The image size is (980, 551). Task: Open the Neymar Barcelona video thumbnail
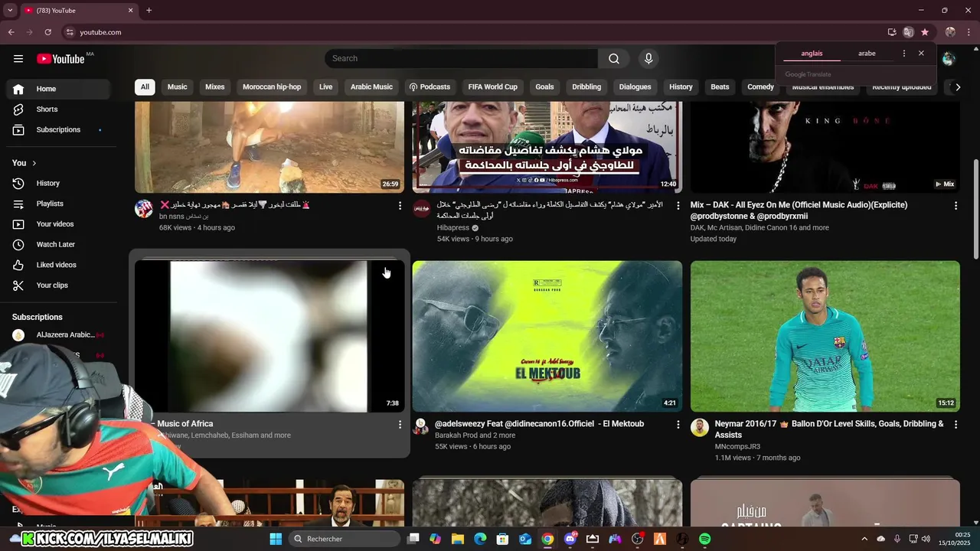point(825,337)
